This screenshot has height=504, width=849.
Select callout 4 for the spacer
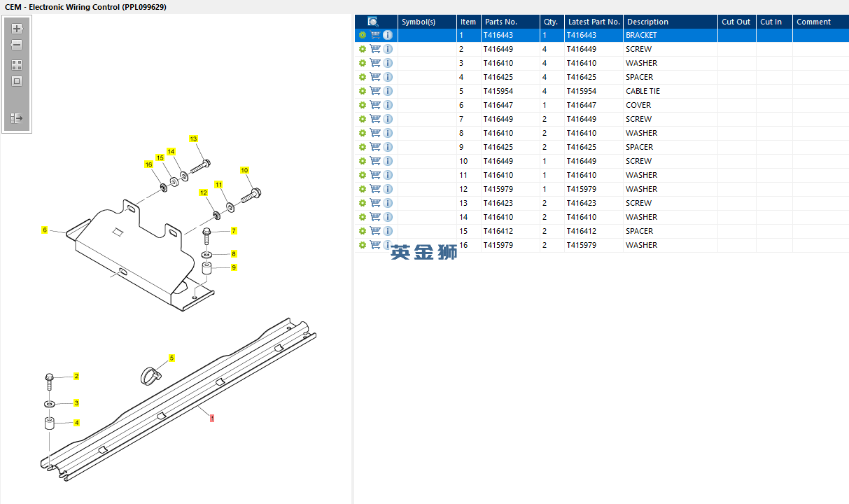(76, 423)
